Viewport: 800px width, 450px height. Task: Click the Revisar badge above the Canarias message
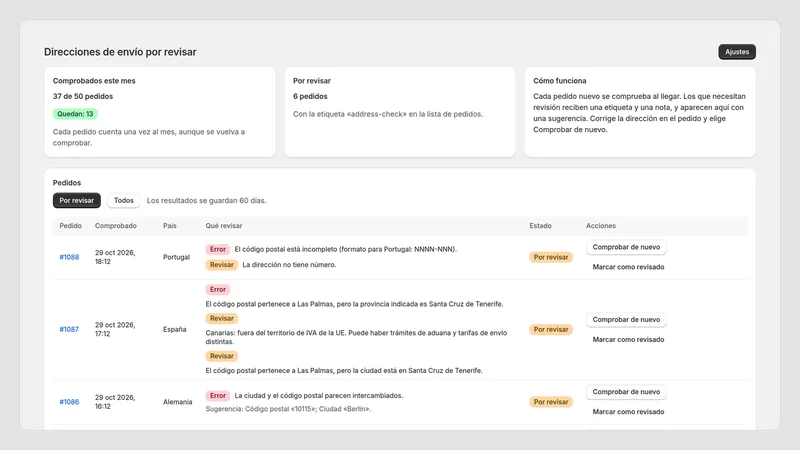[x=221, y=318]
